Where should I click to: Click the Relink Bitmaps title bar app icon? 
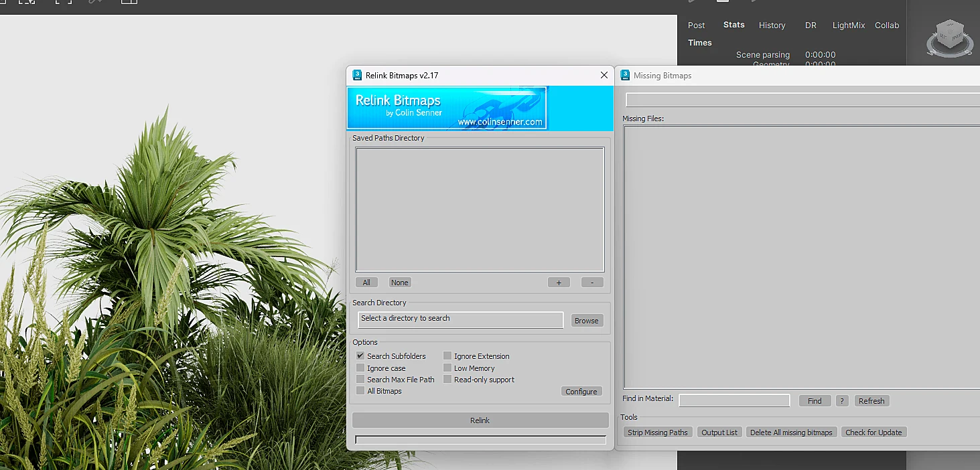tap(358, 75)
